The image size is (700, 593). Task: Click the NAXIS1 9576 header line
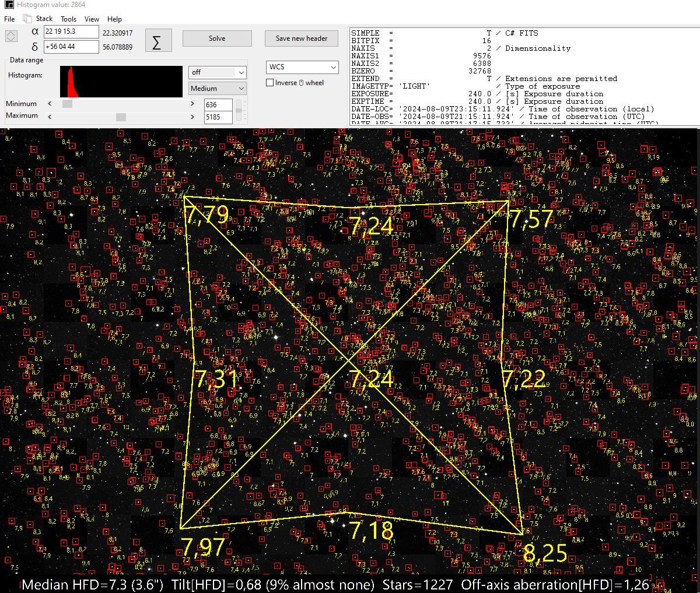pyautogui.click(x=421, y=56)
